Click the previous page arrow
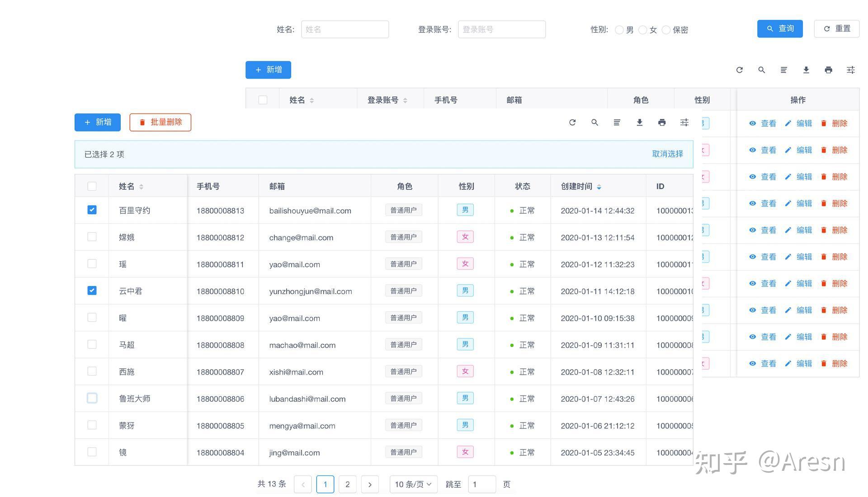The height and width of the screenshot is (497, 868). point(303,484)
